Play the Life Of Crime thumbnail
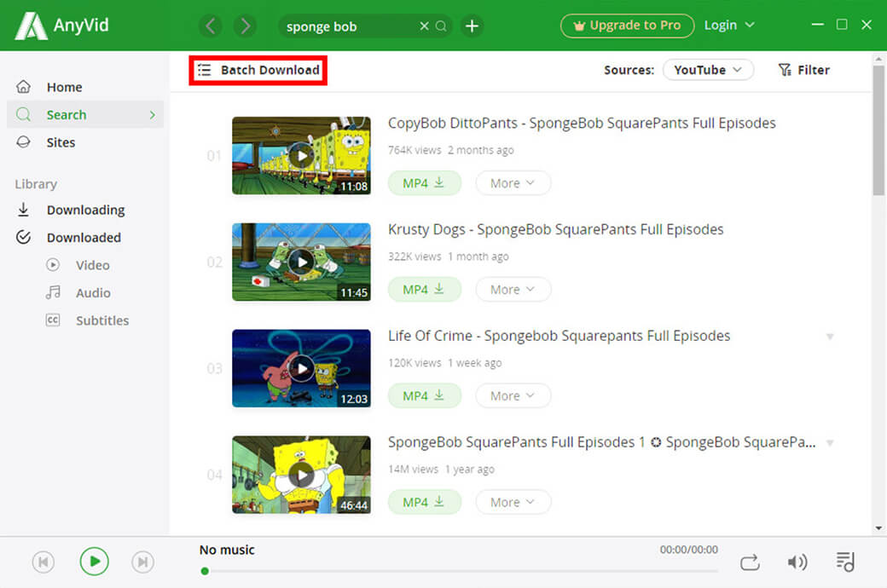This screenshot has height=588, width=887. [302, 368]
